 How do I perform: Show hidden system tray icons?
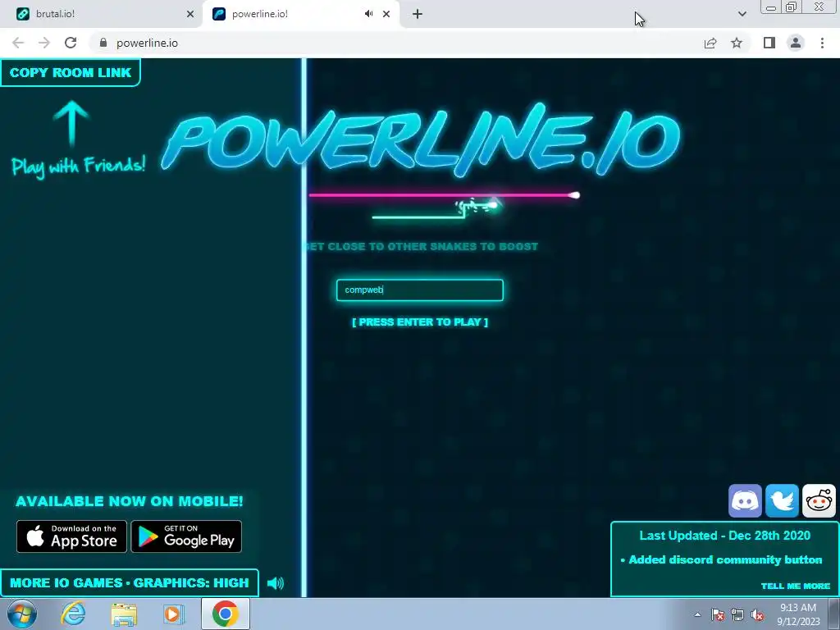coord(697,614)
